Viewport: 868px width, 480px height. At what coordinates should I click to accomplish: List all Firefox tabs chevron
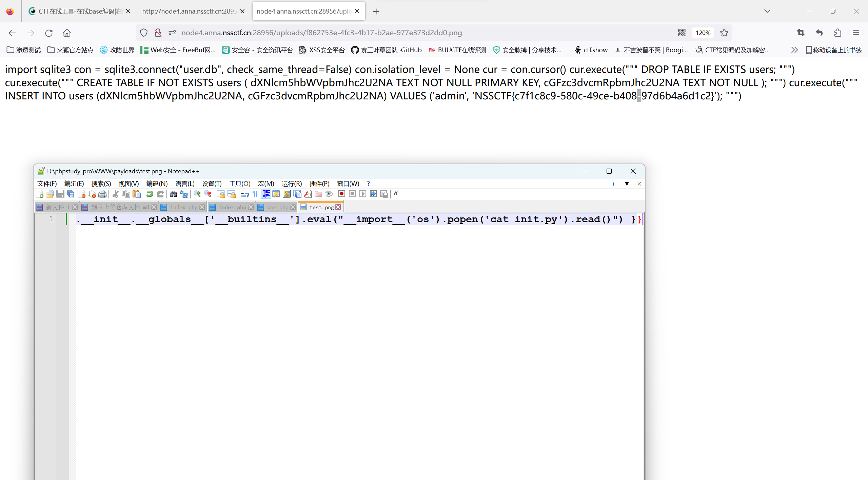point(767,11)
